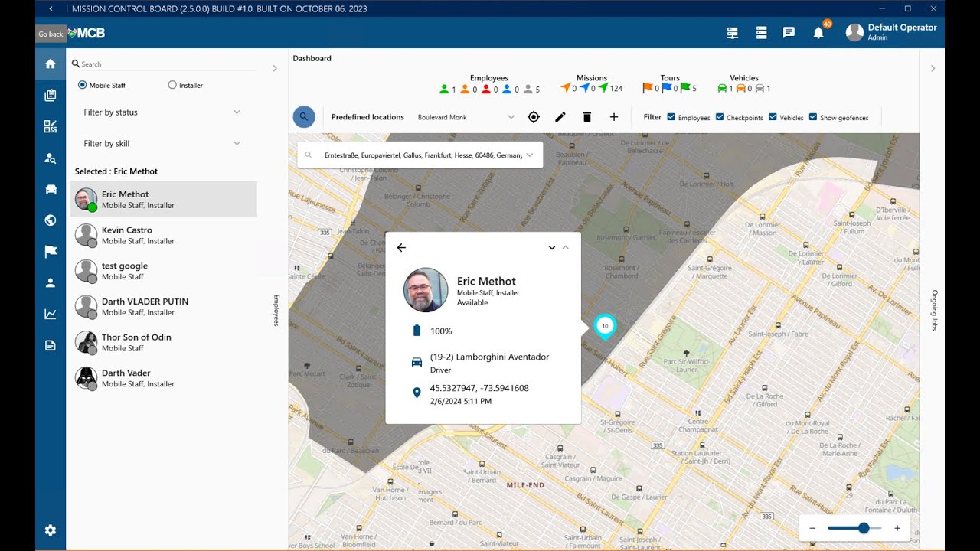Open the employee search sidebar icon

pos(51,158)
